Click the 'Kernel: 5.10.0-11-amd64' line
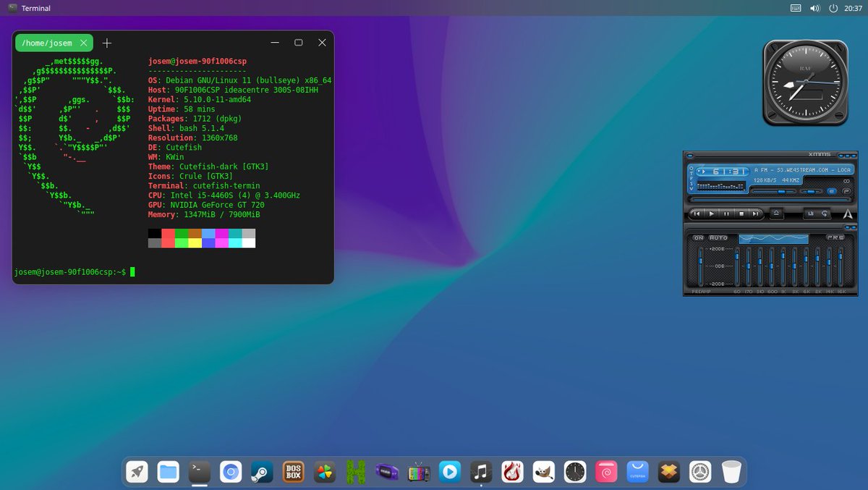This screenshot has width=868, height=490. coord(199,99)
